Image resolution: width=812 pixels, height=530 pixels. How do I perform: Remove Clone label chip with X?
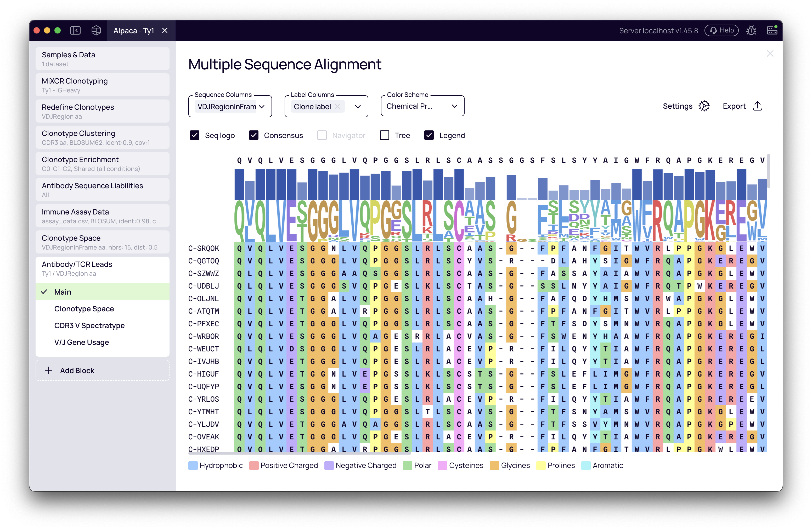pos(337,107)
